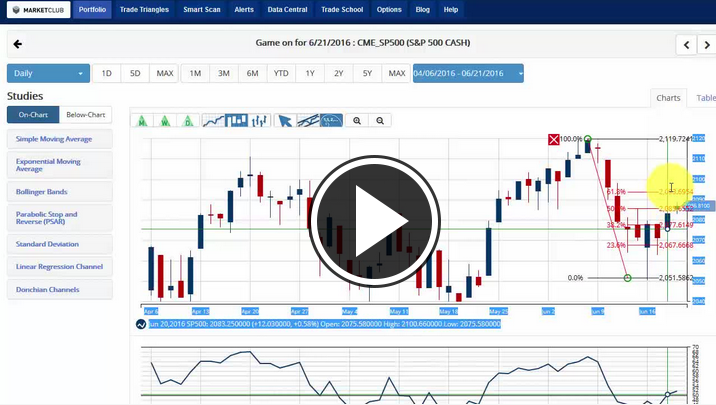
Task: Click the 23.6% Fibonacci level label
Action: tap(616, 246)
